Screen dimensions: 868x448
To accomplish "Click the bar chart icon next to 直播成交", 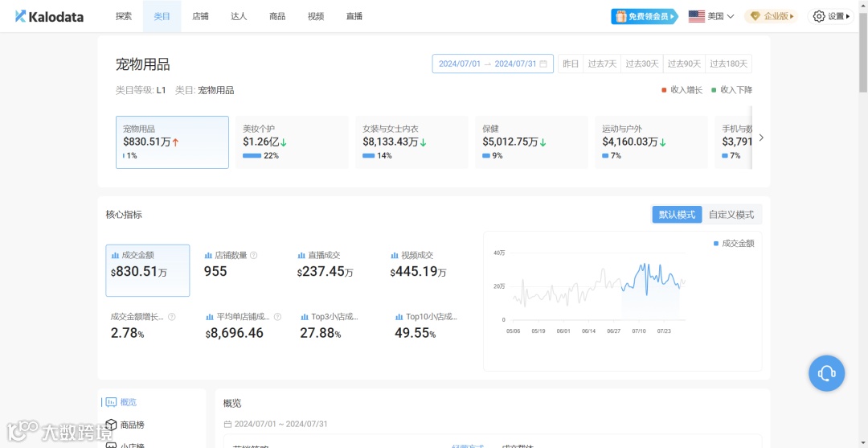I will coord(301,255).
